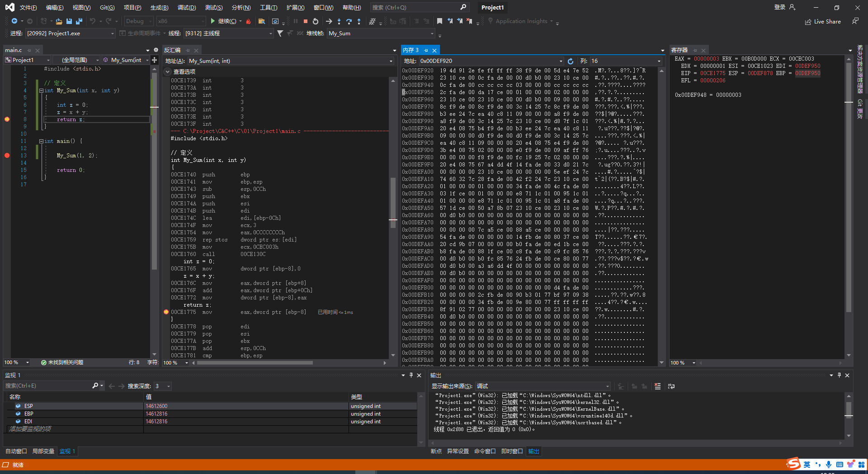Click the Output window vertical scrollbar thumb
This screenshot has width=868, height=474.
pos(849,410)
